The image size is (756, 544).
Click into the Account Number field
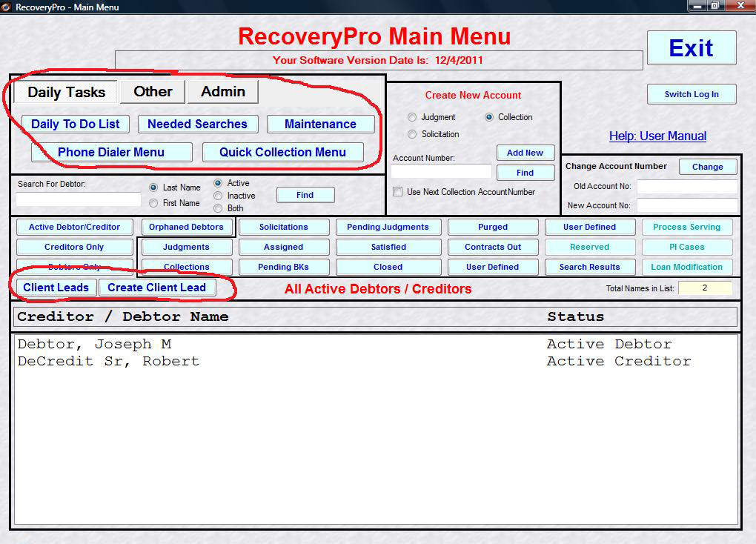pyautogui.click(x=441, y=171)
